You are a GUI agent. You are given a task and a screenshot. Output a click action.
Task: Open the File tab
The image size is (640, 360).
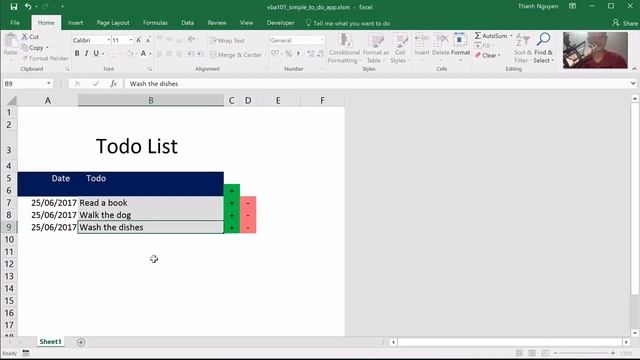coord(15,23)
